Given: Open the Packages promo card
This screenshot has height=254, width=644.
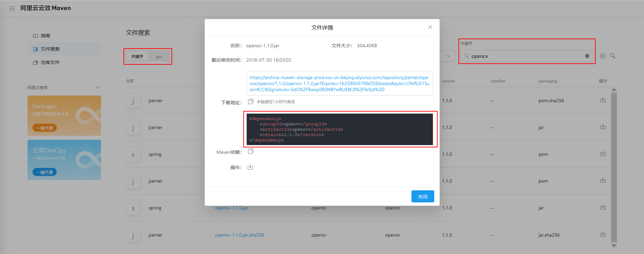Looking at the screenshot, I should [64, 116].
